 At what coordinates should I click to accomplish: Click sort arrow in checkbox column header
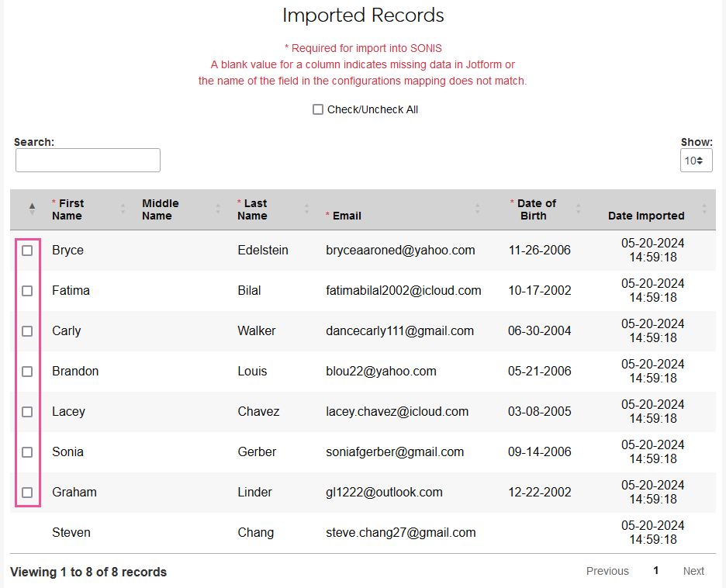coord(32,209)
